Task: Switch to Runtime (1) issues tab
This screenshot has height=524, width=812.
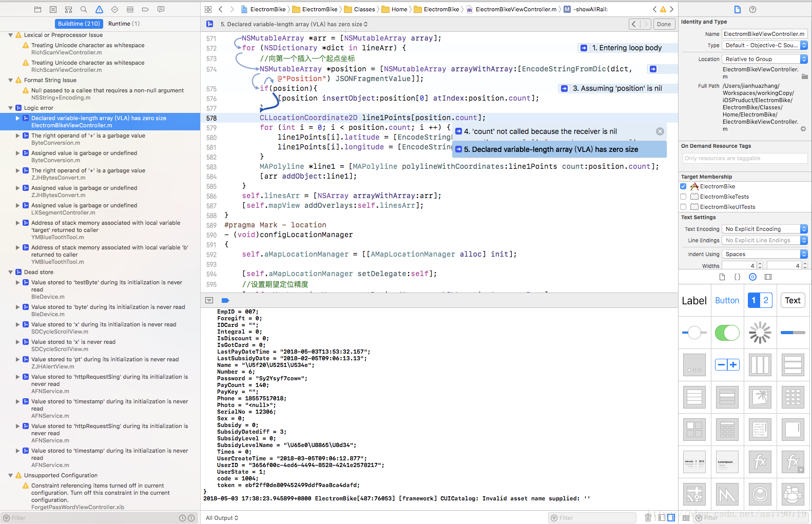Action: point(124,24)
